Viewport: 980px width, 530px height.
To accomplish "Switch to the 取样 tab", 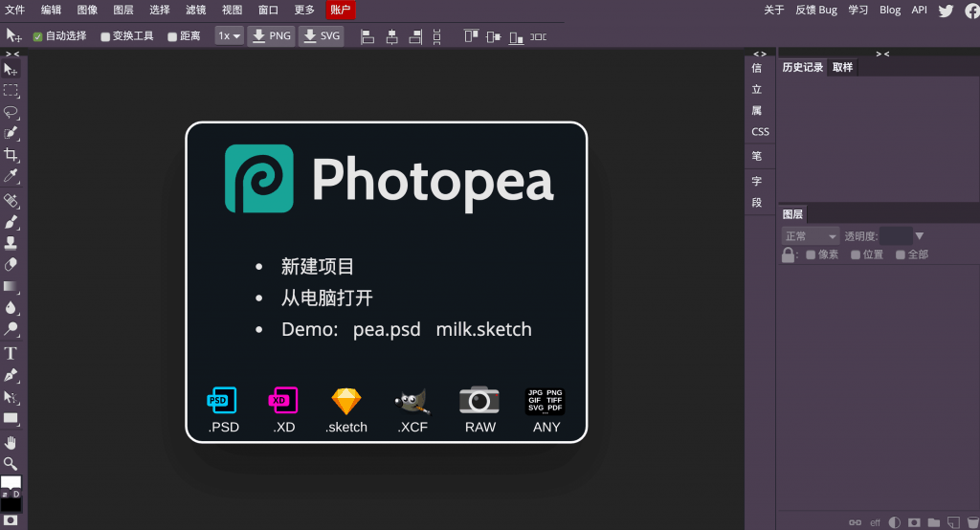I will click(842, 68).
